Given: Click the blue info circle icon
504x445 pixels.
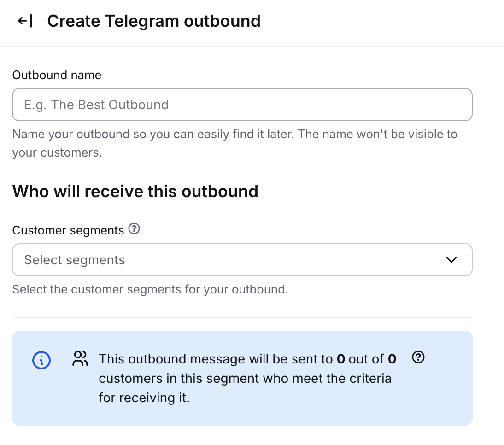Looking at the screenshot, I should click(41, 360).
